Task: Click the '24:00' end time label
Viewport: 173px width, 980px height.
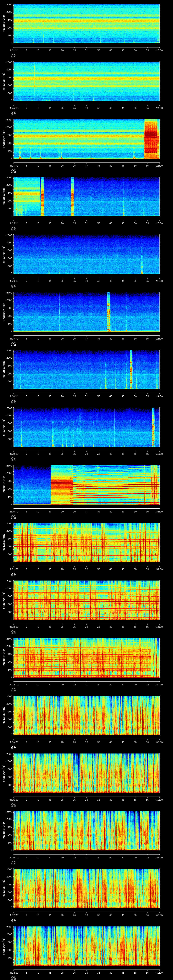Action: [x=159, y=108]
